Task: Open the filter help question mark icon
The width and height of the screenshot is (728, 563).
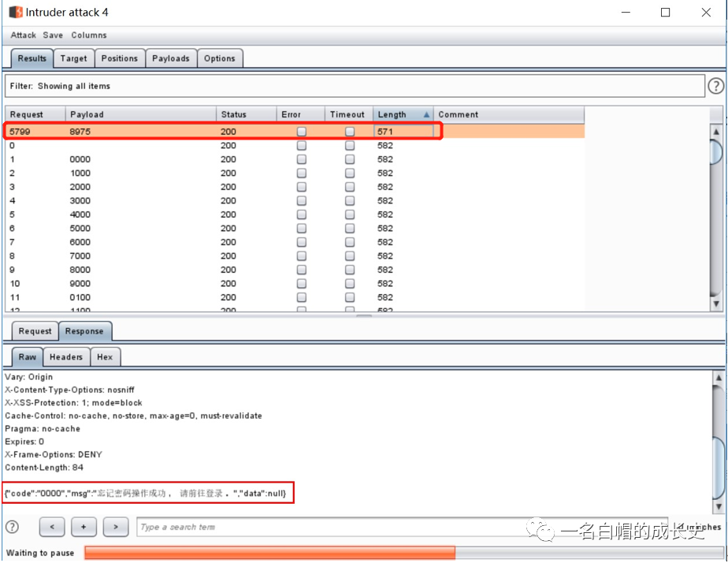Action: coord(715,86)
